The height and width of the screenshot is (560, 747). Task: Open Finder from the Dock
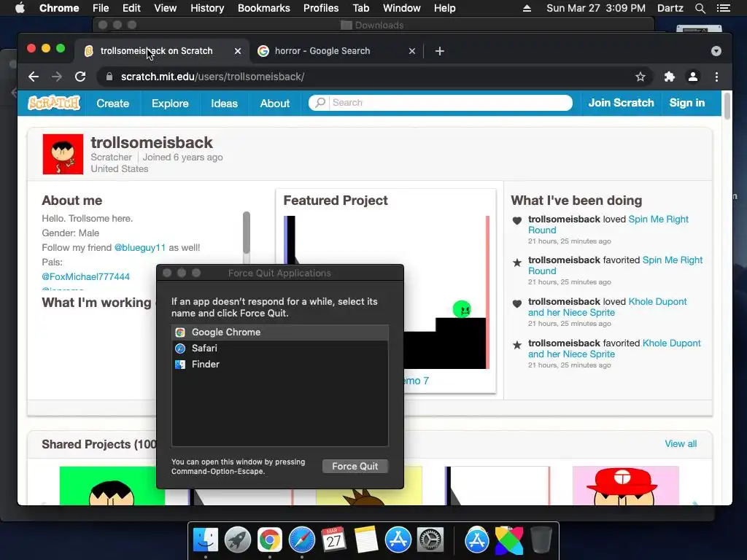point(206,540)
